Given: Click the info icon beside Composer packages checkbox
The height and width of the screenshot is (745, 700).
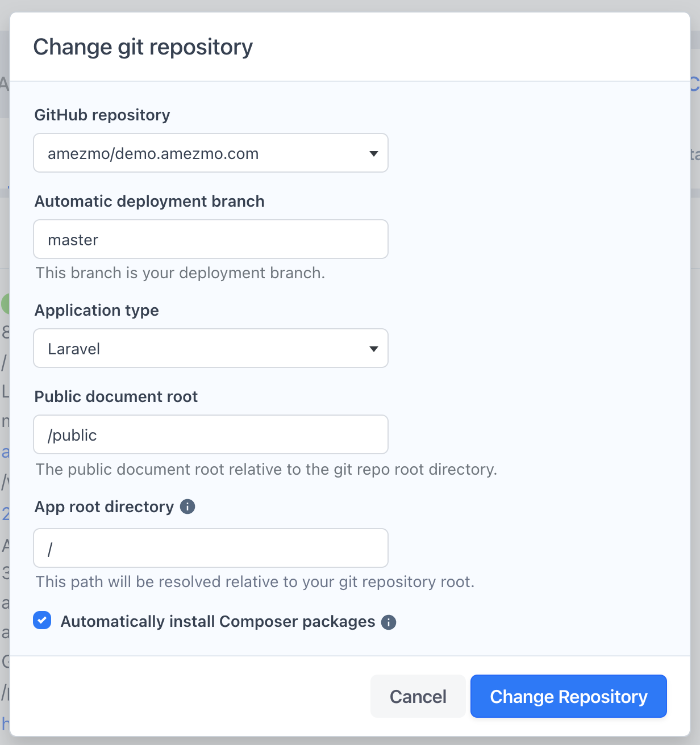Looking at the screenshot, I should coord(389,622).
